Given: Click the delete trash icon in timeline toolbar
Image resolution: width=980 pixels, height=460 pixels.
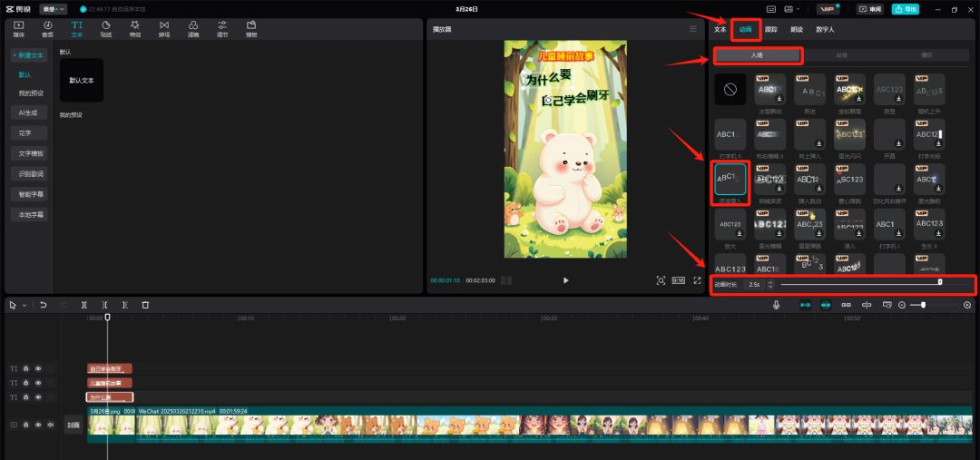Looking at the screenshot, I should pos(145,305).
